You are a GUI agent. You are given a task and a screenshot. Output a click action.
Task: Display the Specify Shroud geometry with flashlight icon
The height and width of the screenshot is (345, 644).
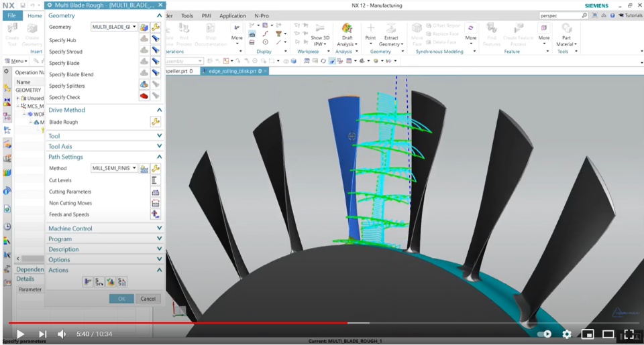(156, 50)
